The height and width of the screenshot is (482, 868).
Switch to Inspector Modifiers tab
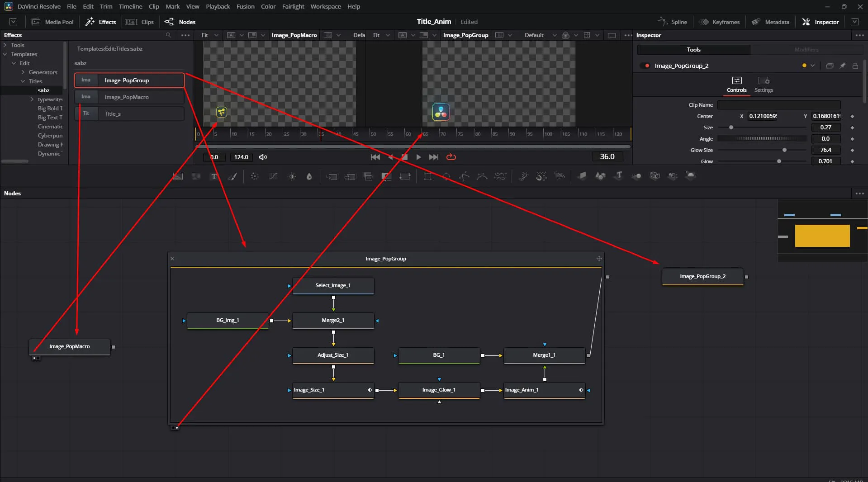pos(806,50)
